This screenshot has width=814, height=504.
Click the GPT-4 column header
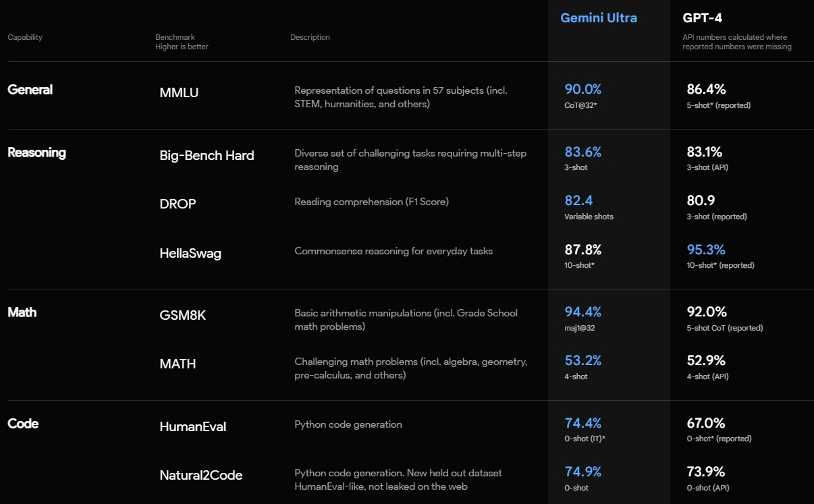702,18
